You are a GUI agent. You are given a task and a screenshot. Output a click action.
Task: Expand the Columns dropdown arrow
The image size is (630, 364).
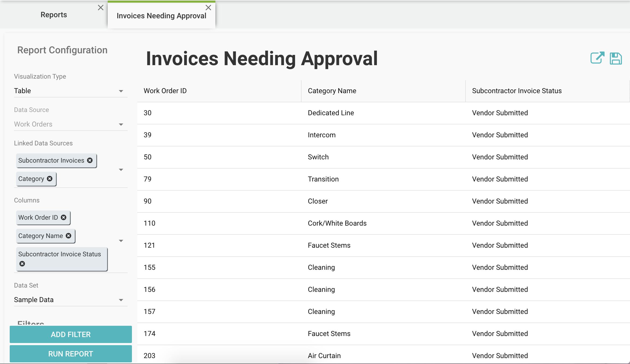[121, 241]
